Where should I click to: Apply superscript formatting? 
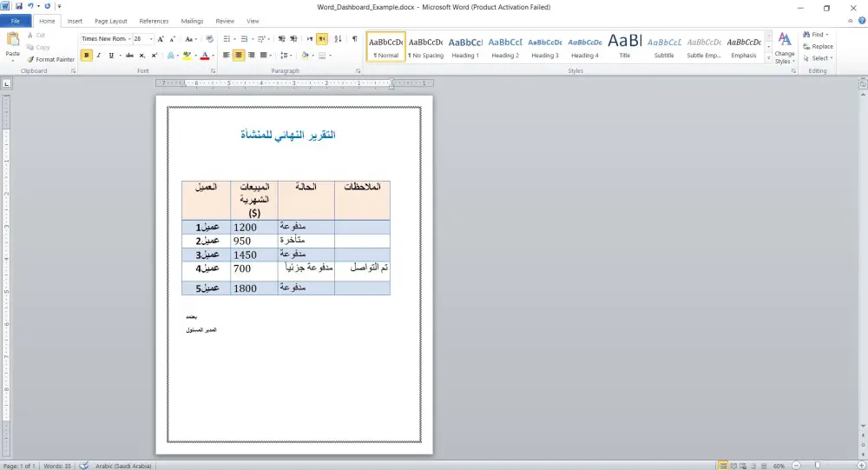click(155, 56)
